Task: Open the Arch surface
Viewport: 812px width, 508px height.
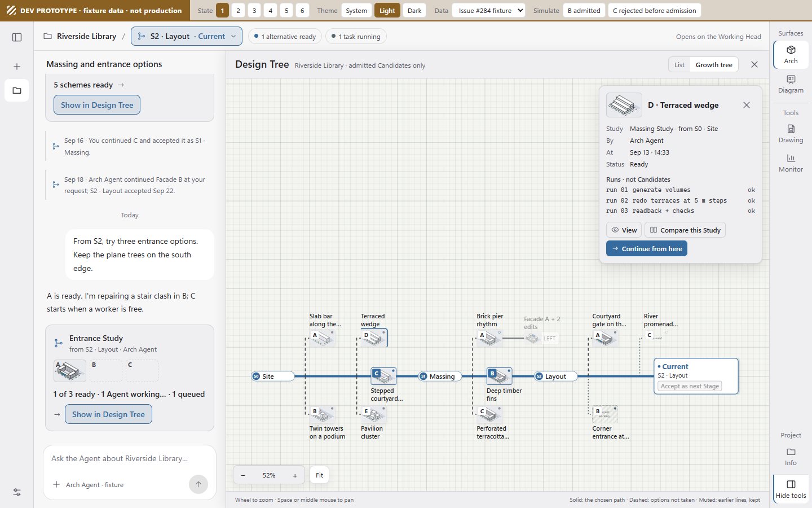Action: click(x=791, y=55)
